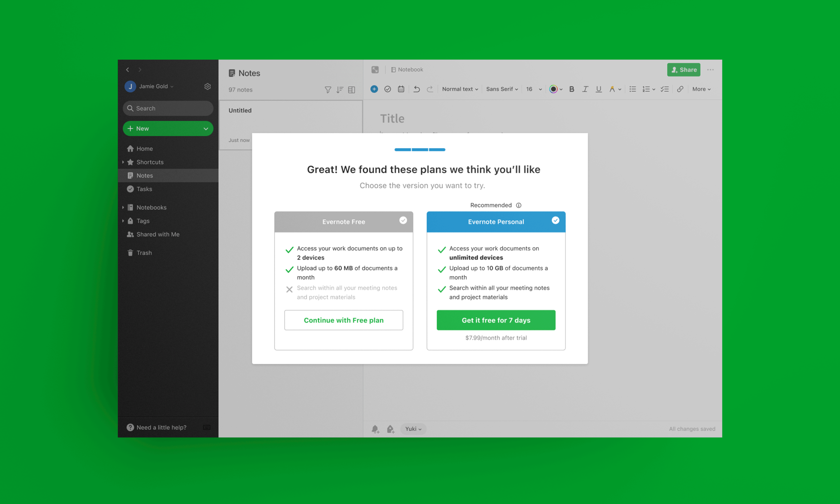
Task: Toggle underline formatting
Action: tap(598, 89)
